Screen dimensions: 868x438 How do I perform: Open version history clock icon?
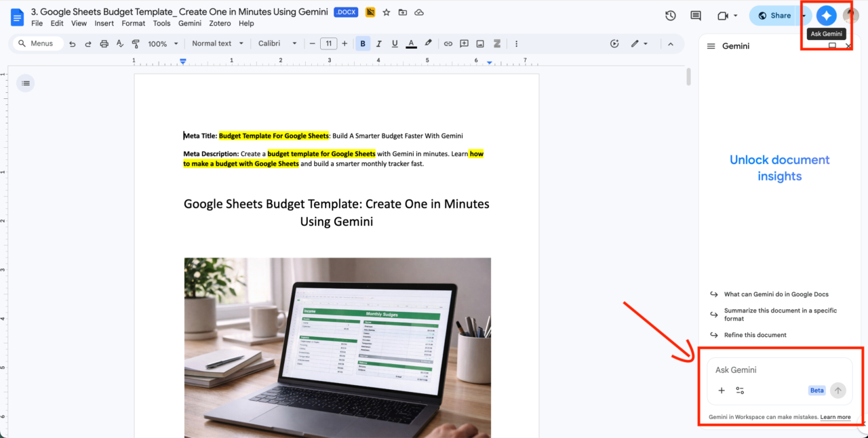[671, 16]
